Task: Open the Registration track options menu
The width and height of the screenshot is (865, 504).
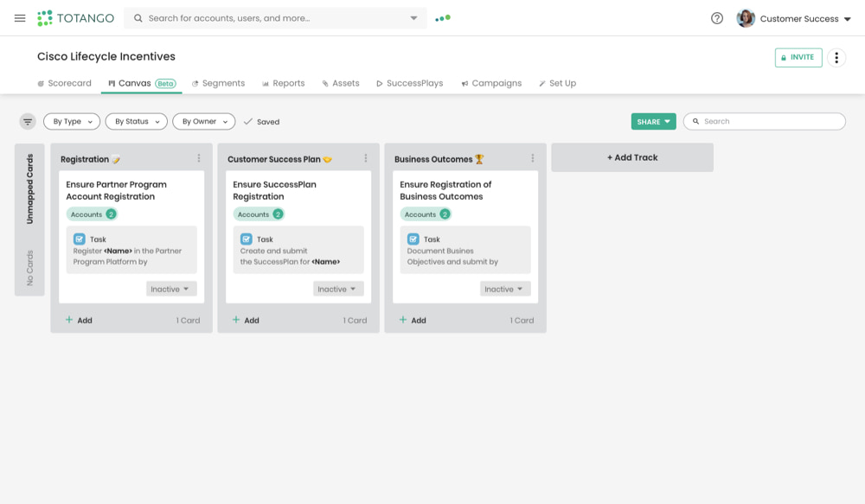Action: tap(199, 158)
